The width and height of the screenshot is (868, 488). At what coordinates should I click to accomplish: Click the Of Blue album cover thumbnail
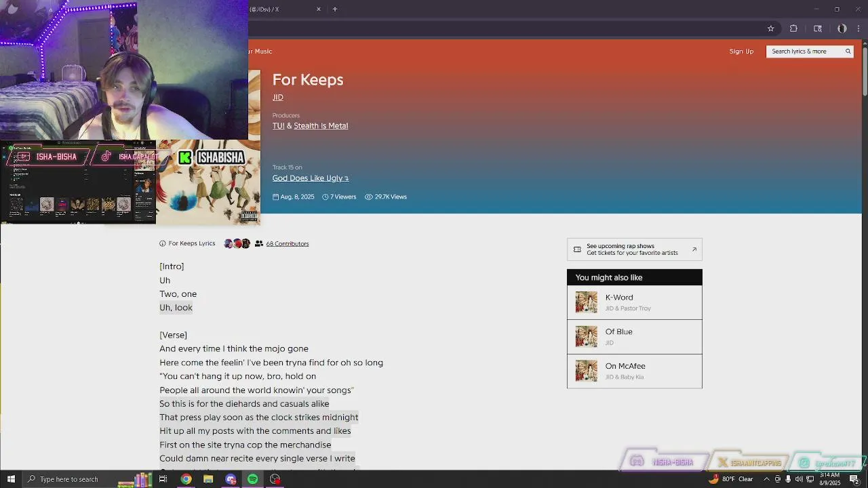point(587,337)
